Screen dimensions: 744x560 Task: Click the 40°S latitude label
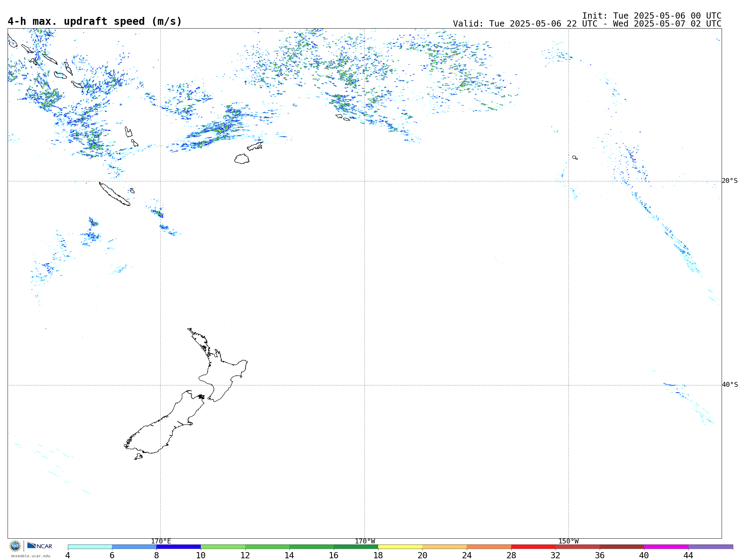click(730, 385)
